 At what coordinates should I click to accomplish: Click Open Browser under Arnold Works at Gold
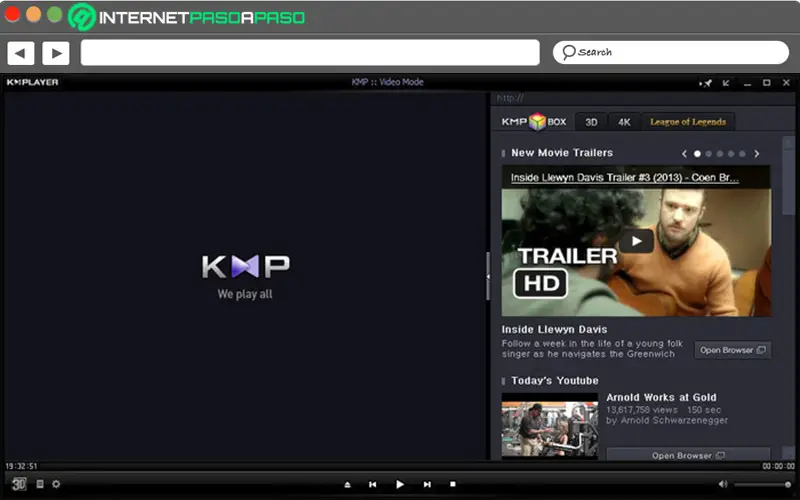click(x=688, y=455)
